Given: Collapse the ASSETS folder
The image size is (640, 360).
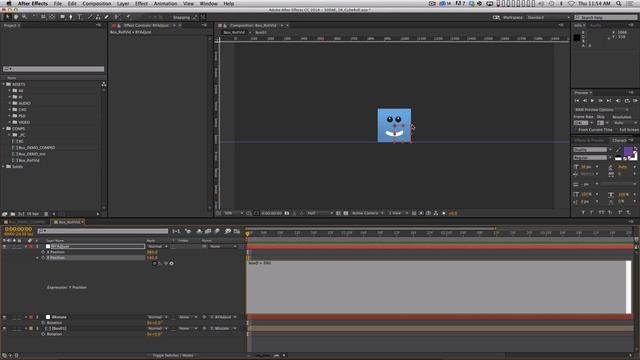Looking at the screenshot, I should click(x=4, y=84).
